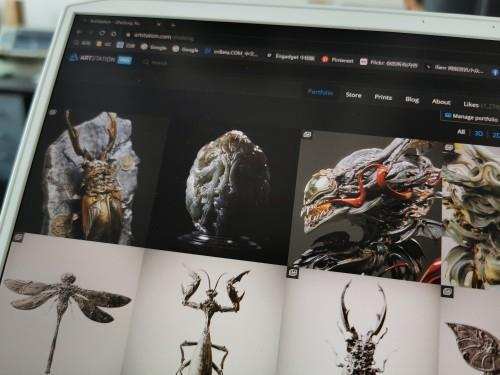This screenshot has height=375, width=500.
Task: Click multi-image icon on swirling sculpture thumbnail
Action: point(449,147)
